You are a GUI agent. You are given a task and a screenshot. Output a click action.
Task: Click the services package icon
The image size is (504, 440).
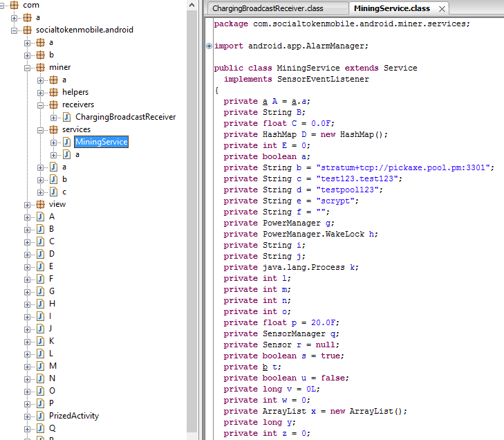[x=54, y=129]
